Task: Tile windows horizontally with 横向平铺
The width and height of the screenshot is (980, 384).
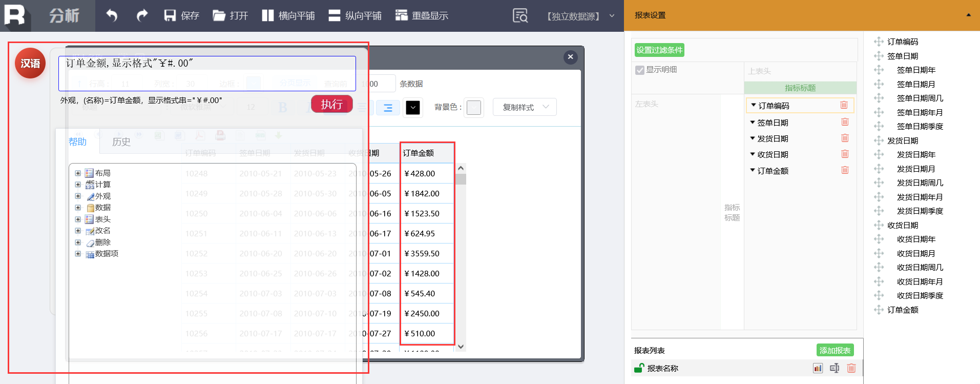Action: click(x=288, y=15)
